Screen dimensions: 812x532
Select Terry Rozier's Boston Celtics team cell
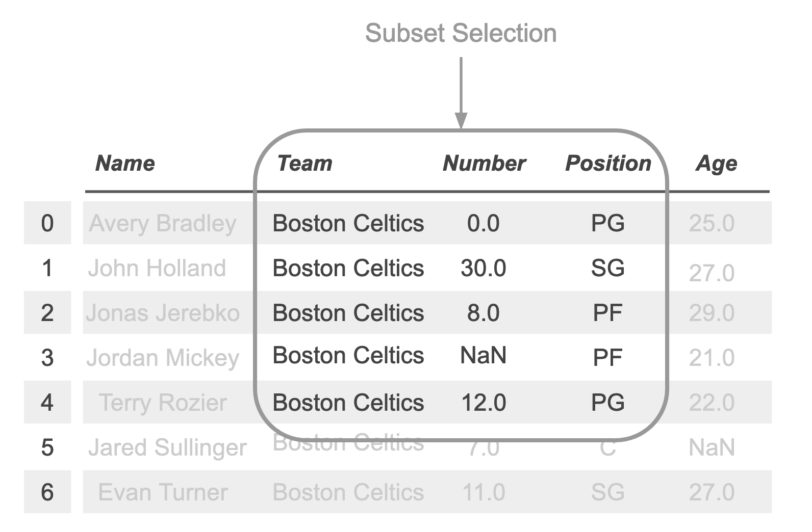[x=348, y=403]
